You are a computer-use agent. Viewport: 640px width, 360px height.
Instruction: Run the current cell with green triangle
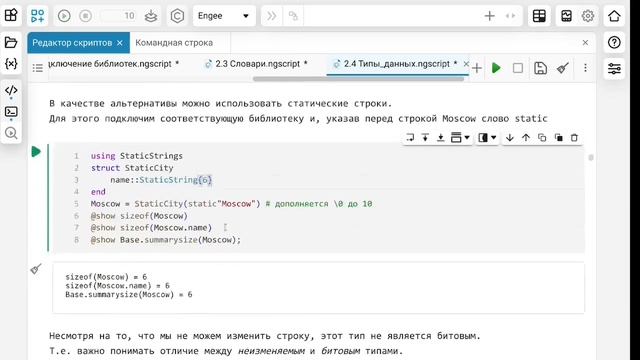(x=36, y=151)
